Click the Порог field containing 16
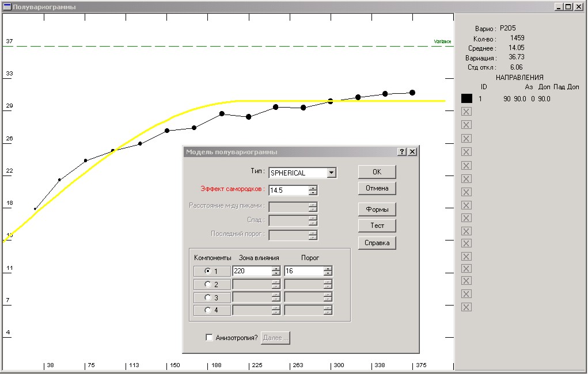 [x=304, y=270]
